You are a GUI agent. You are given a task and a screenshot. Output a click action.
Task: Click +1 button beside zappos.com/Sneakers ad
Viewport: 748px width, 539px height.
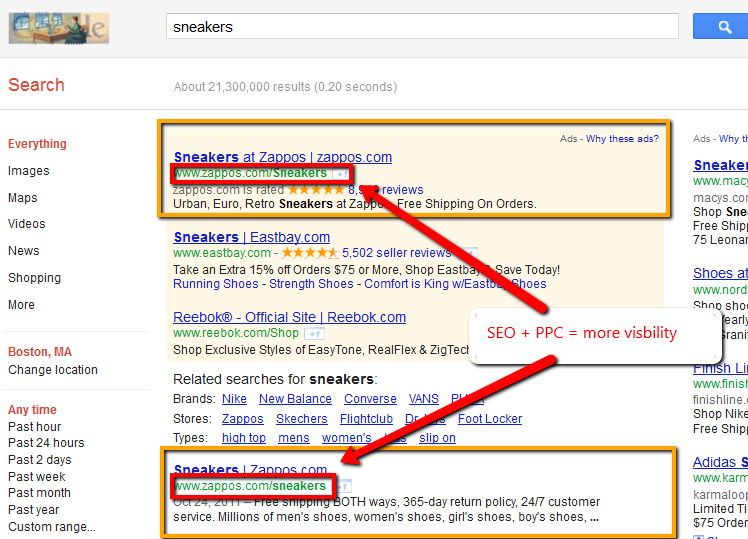click(341, 174)
